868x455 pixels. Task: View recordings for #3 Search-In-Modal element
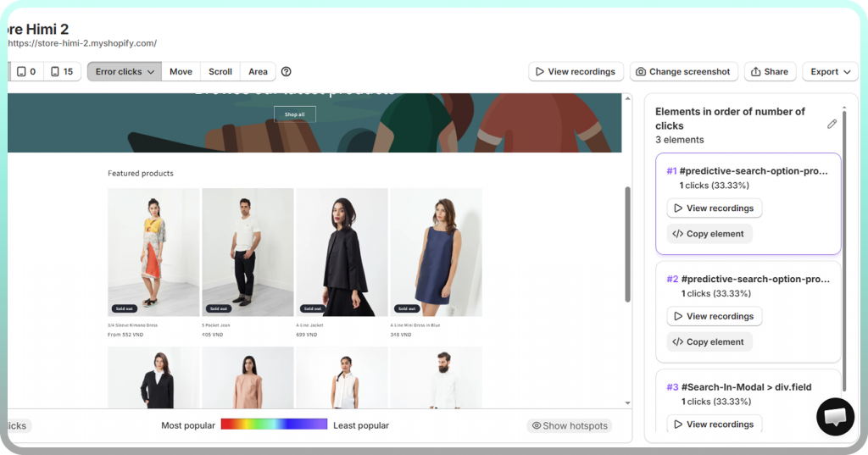(714, 424)
